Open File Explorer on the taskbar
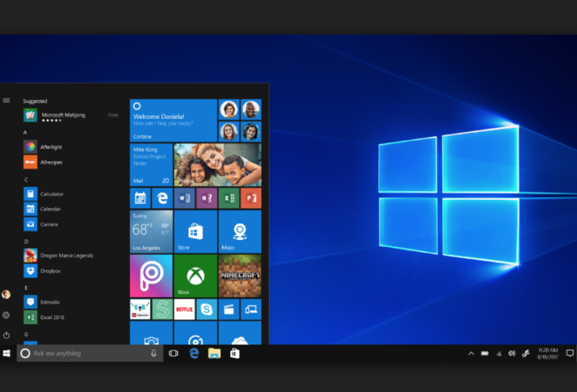Image resolution: width=577 pixels, height=392 pixels. [214, 353]
